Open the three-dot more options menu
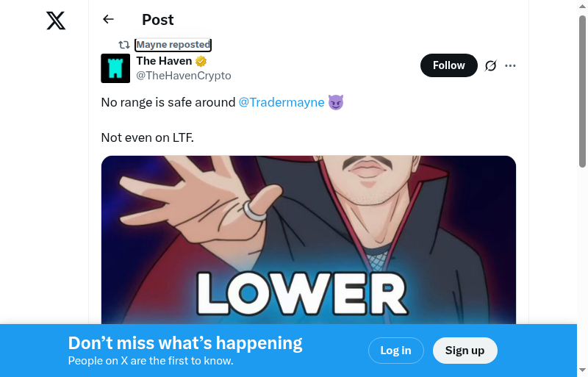Viewport: 588px width, 377px height. tap(510, 65)
